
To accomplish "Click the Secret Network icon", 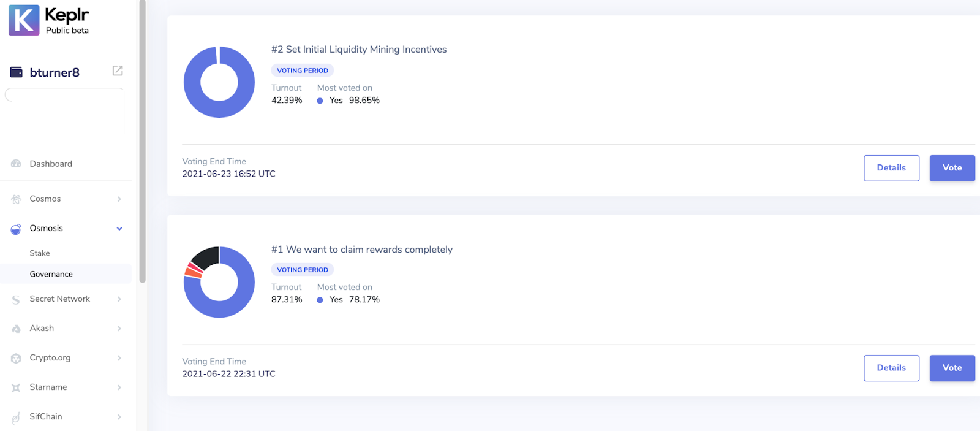I will point(17,299).
